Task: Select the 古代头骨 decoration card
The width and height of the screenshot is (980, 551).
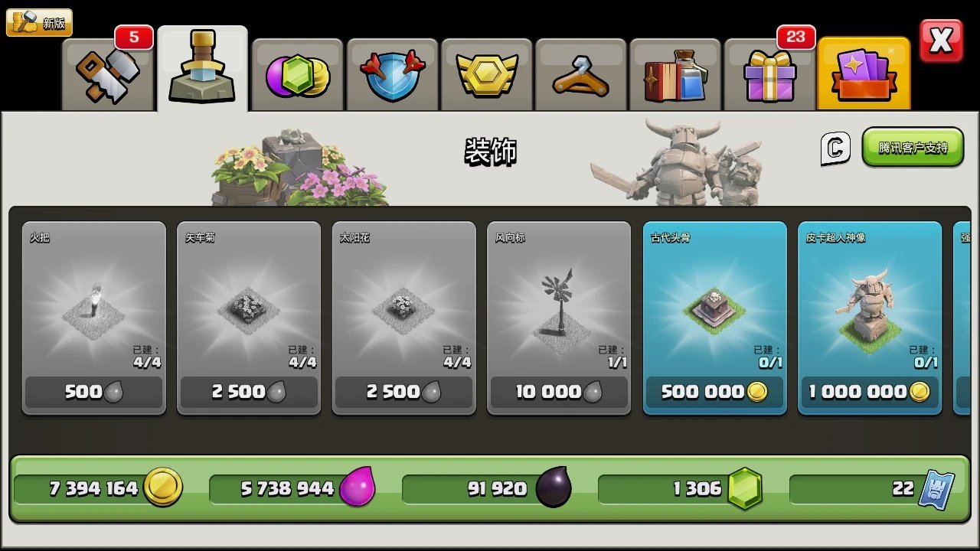Action: (x=714, y=318)
